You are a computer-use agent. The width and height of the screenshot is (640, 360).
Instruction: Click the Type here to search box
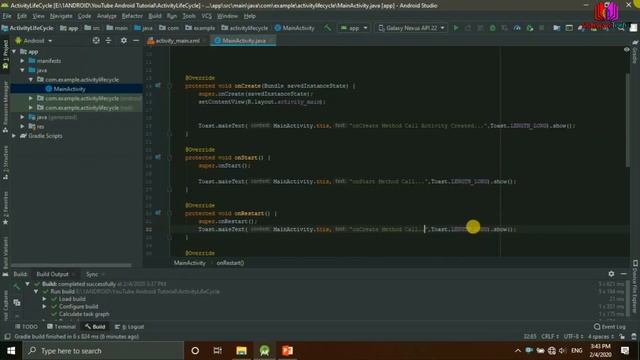(103, 351)
